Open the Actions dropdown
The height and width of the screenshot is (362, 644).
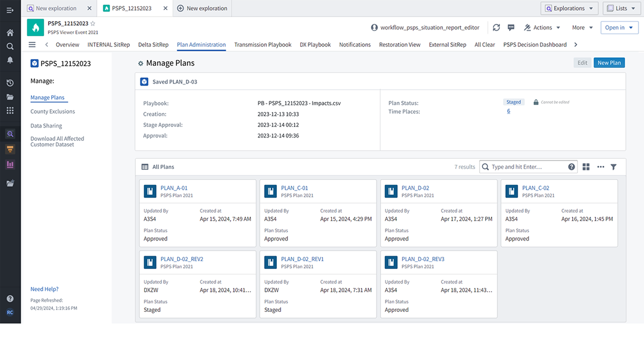[x=542, y=27]
